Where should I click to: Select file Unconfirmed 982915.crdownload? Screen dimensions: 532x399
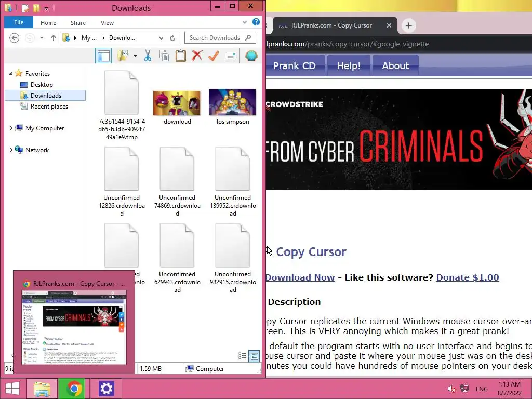point(233,258)
